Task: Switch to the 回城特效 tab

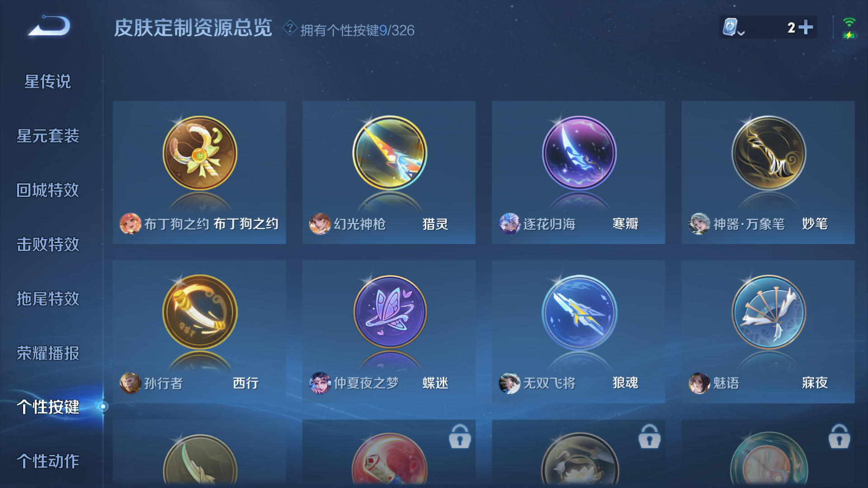Action: click(x=47, y=190)
